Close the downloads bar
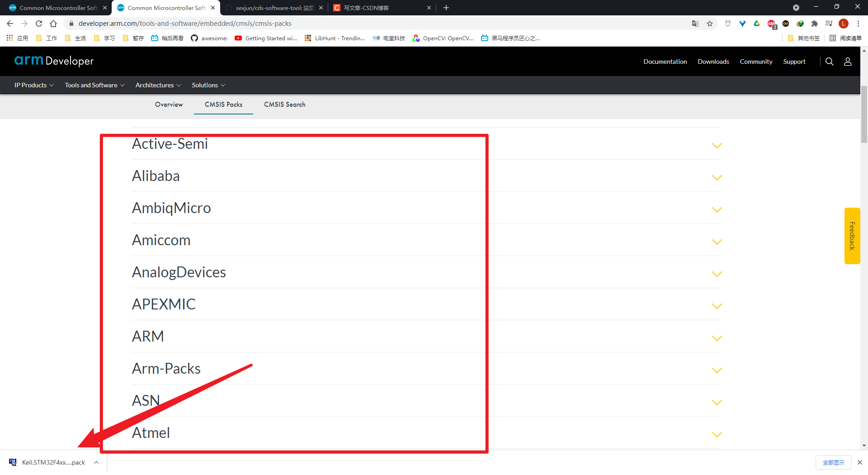868x475 pixels. (x=860, y=462)
